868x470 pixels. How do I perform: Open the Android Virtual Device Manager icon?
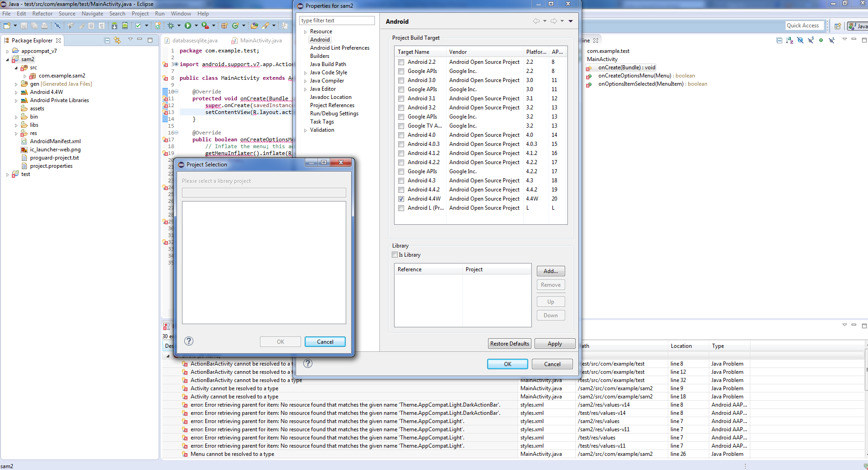[x=125, y=26]
